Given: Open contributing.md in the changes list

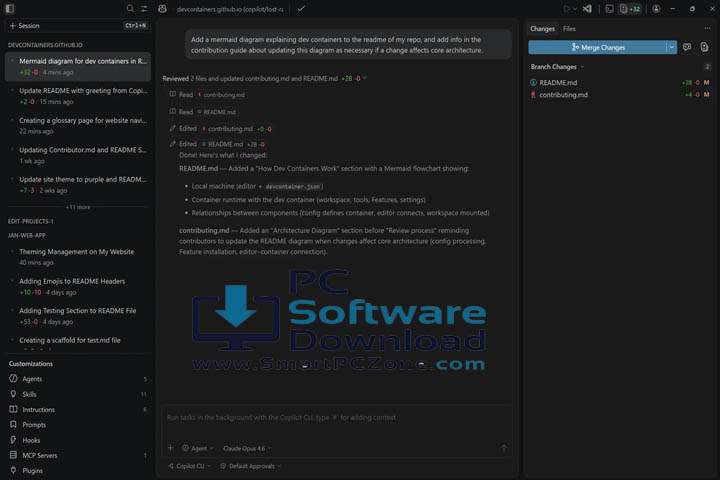Looking at the screenshot, I should 619,95.
